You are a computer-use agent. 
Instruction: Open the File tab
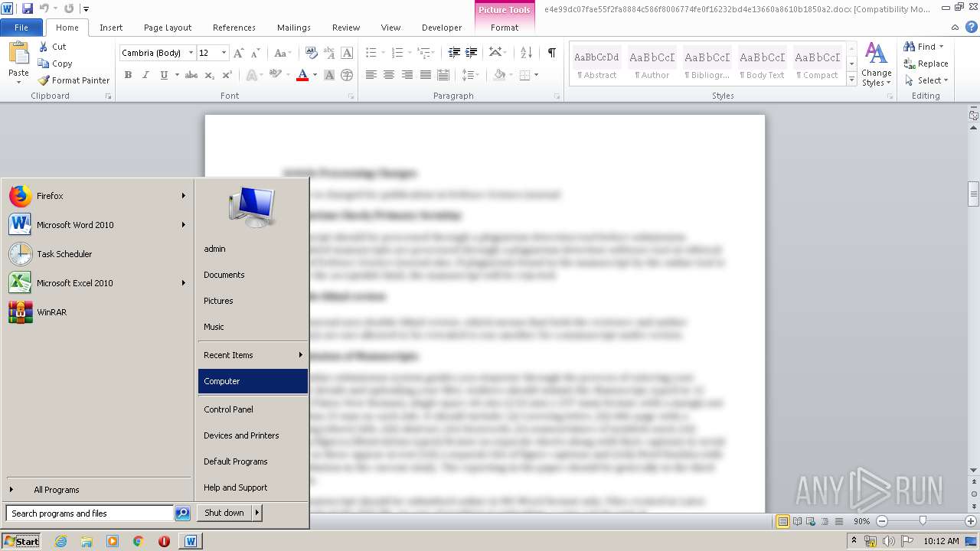pyautogui.click(x=21, y=28)
